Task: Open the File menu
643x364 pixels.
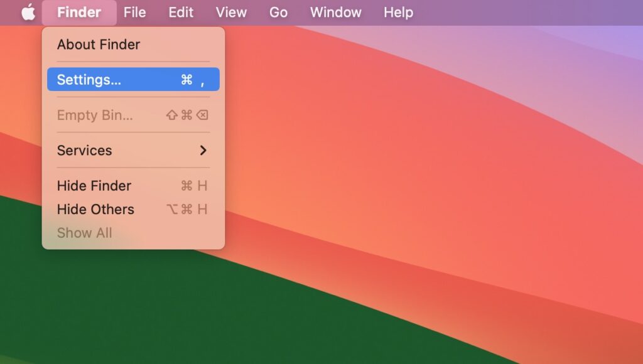Action: click(134, 13)
